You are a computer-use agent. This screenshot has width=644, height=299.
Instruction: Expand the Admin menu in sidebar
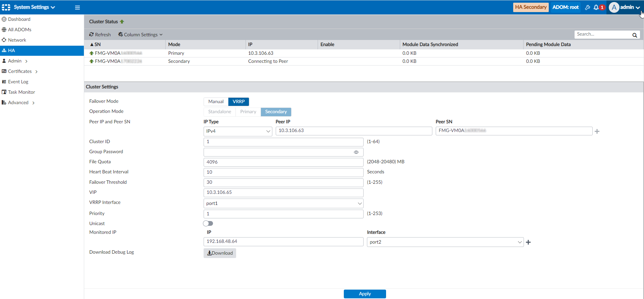tap(15, 61)
